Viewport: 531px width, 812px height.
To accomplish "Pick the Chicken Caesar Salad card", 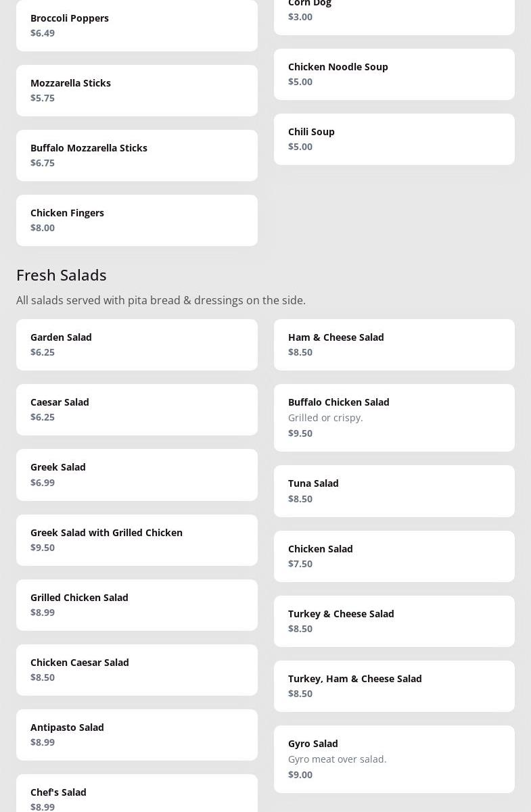I will (x=137, y=669).
